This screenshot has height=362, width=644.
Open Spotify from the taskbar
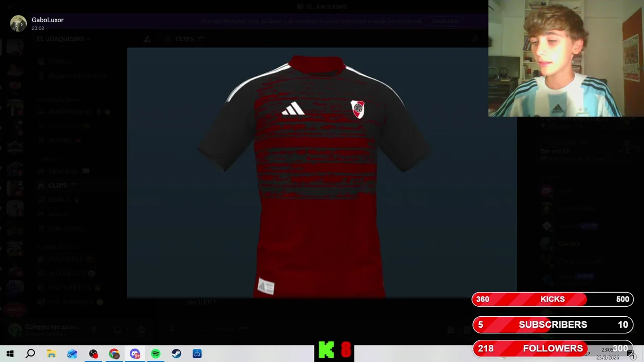click(x=155, y=354)
